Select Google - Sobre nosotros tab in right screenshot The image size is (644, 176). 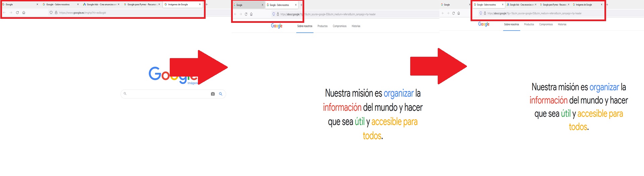(489, 5)
